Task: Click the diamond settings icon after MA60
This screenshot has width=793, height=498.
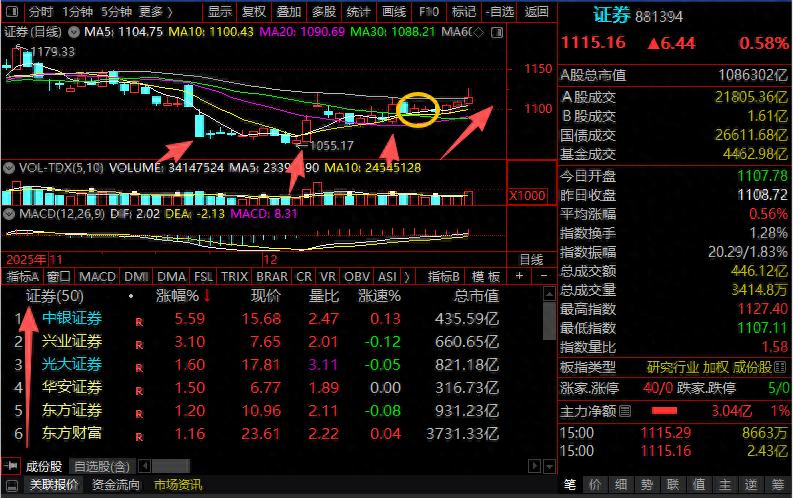Action: (478, 32)
